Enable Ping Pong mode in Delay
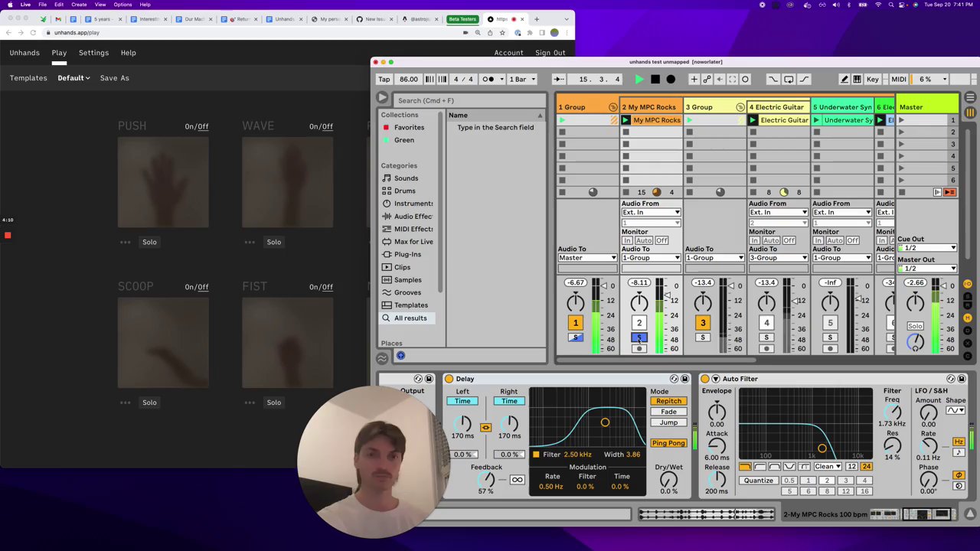The height and width of the screenshot is (551, 980). point(668,443)
